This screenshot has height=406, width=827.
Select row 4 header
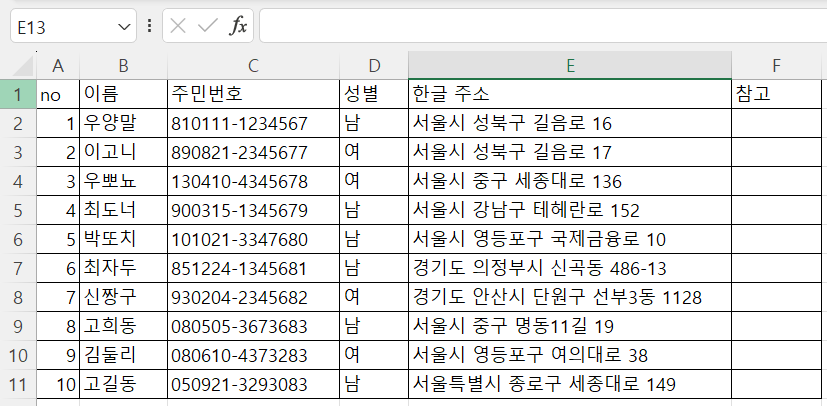tap(18, 181)
